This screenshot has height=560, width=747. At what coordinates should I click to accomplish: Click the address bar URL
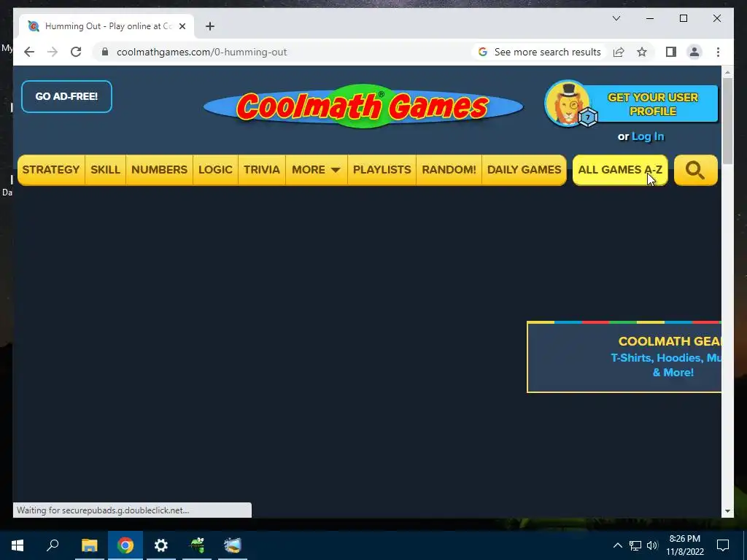tap(201, 52)
